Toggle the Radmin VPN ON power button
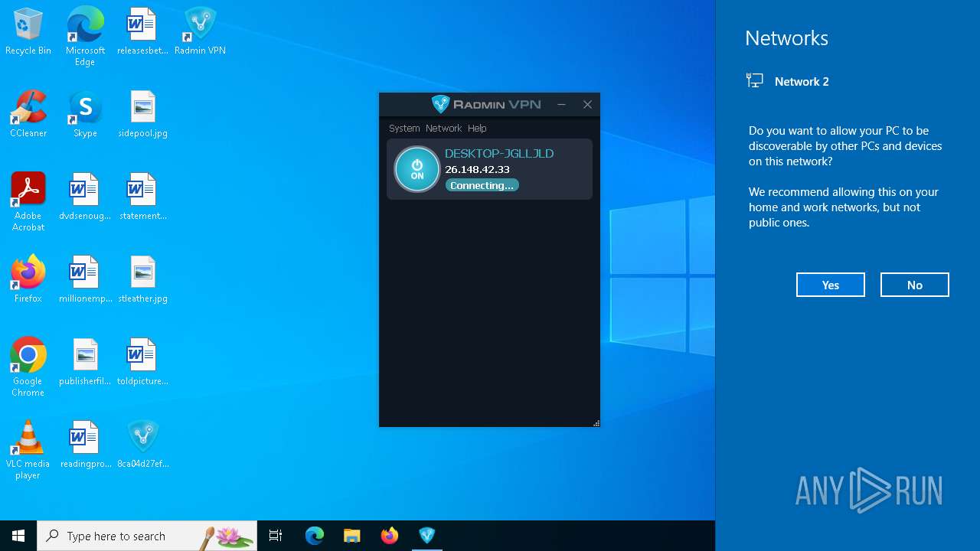 [417, 169]
